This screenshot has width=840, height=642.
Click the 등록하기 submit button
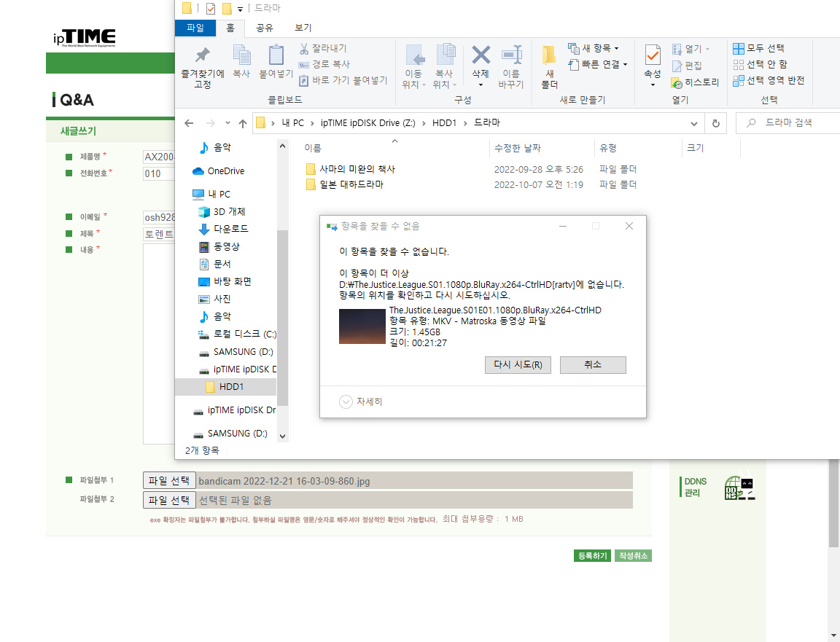(592, 556)
